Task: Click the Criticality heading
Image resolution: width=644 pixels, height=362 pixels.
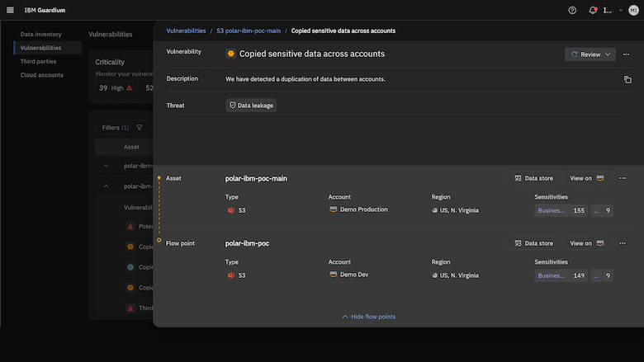Action: (x=110, y=62)
